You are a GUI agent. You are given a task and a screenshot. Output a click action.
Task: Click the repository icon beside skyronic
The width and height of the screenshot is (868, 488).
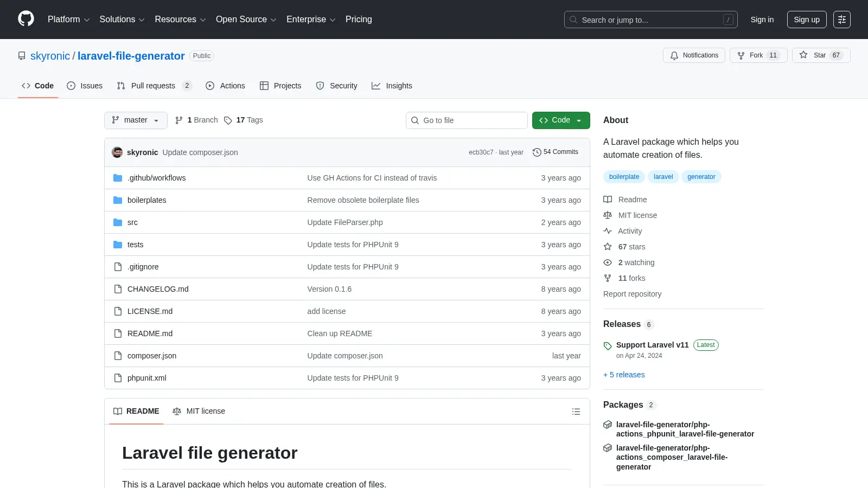tap(22, 56)
